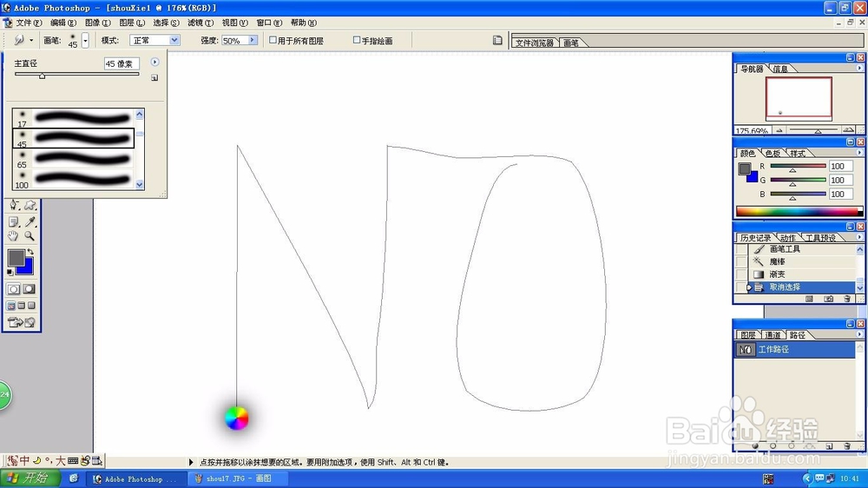Click brush list scroll down arrow
868x488 pixels.
(140, 184)
